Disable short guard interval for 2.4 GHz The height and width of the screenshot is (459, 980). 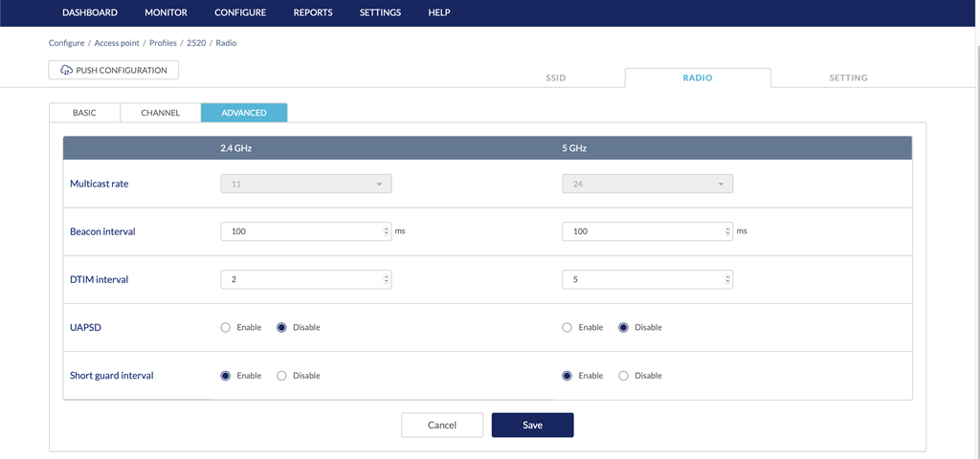(x=281, y=376)
